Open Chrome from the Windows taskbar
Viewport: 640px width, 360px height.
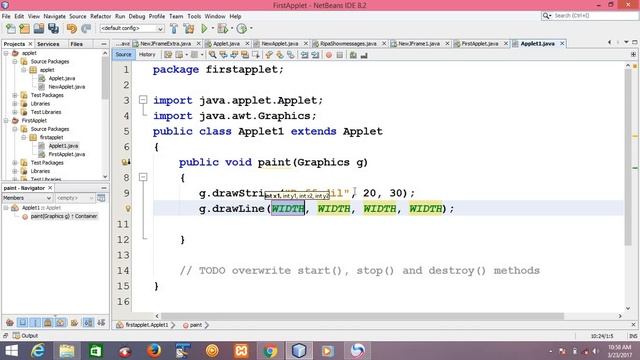point(270,351)
